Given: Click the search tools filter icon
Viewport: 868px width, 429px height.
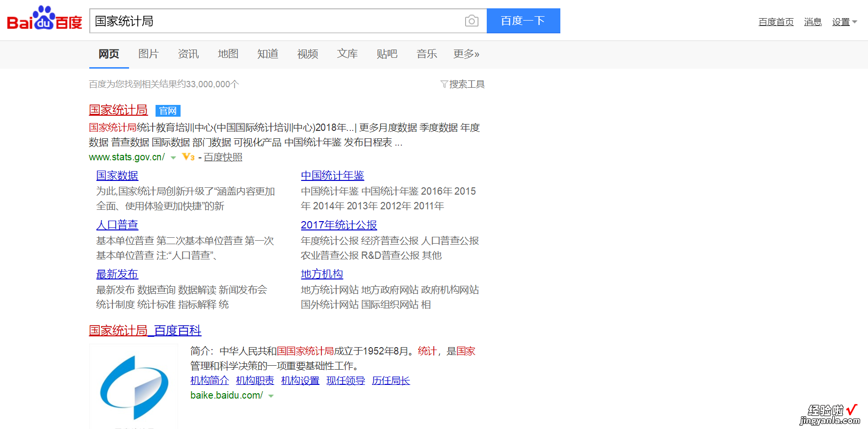Looking at the screenshot, I should point(444,84).
